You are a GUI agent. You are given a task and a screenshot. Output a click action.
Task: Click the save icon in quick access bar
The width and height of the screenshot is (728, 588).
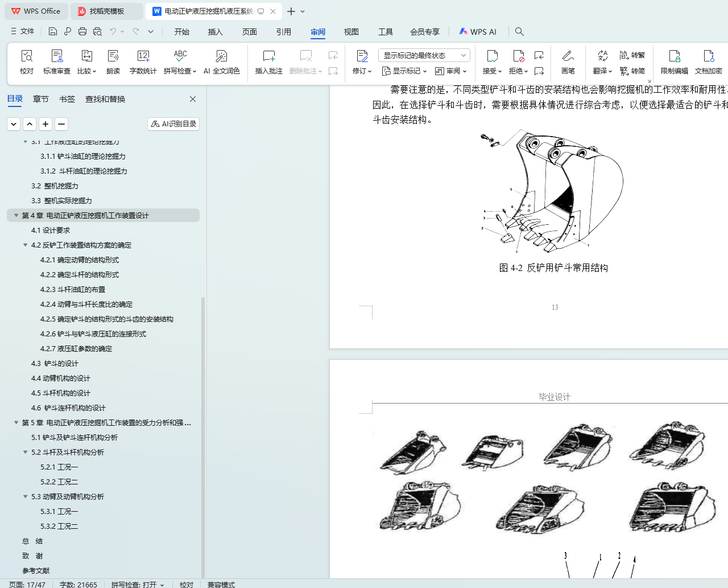53,31
